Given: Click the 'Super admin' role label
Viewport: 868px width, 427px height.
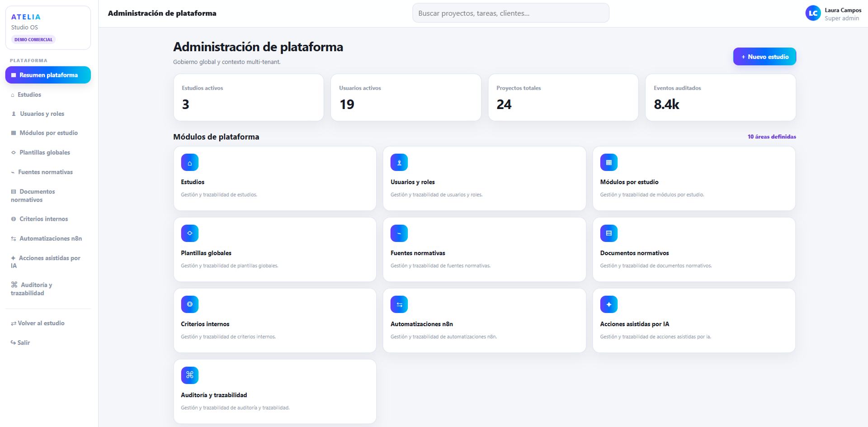Looking at the screenshot, I should click(x=841, y=18).
